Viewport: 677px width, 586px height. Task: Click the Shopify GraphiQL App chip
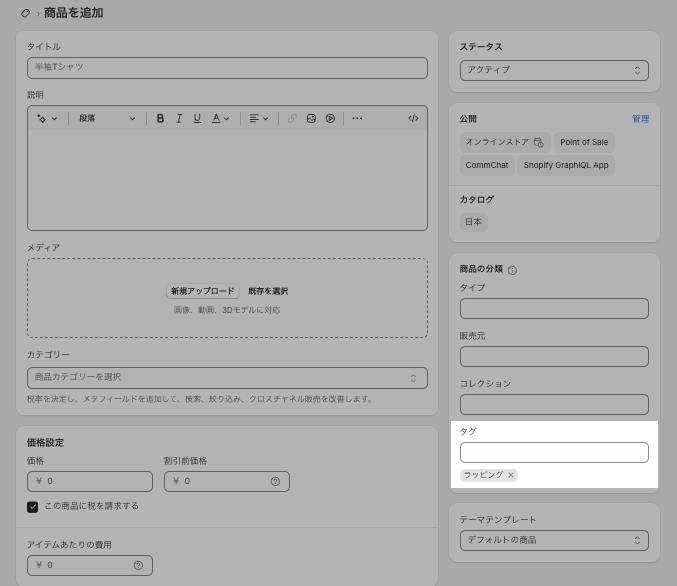(566, 165)
